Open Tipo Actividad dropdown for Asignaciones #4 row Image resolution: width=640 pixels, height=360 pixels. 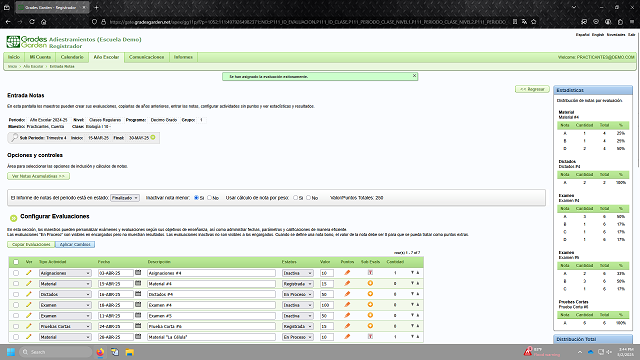click(65, 273)
